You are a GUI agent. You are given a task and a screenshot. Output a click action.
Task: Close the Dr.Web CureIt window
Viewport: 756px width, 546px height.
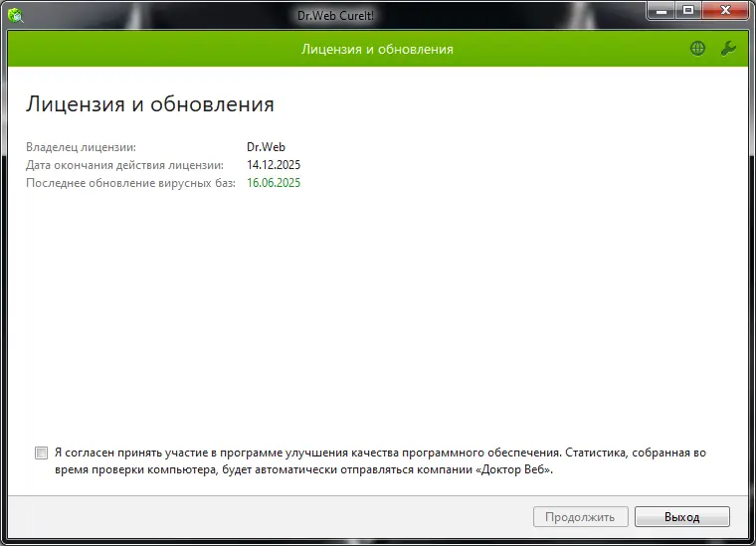coord(725,10)
